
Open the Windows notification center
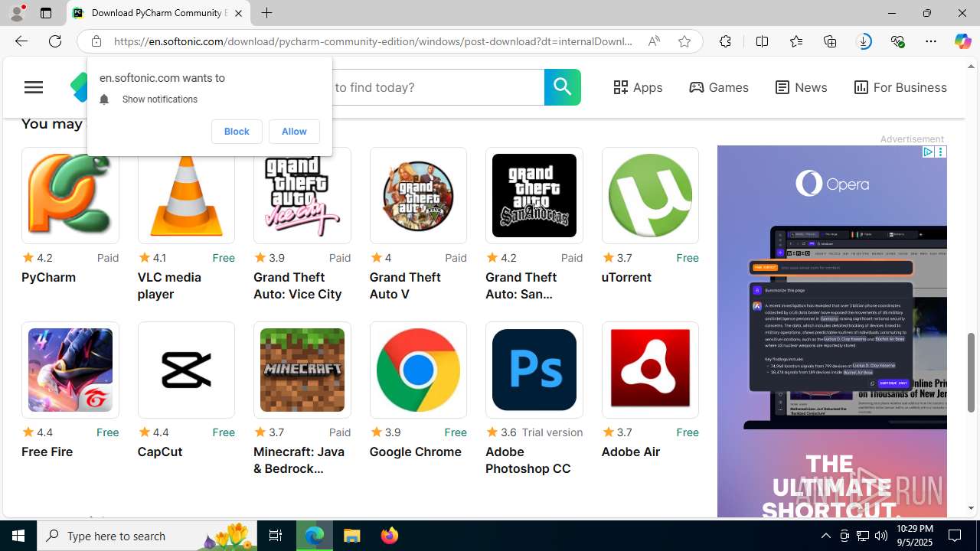click(x=955, y=536)
